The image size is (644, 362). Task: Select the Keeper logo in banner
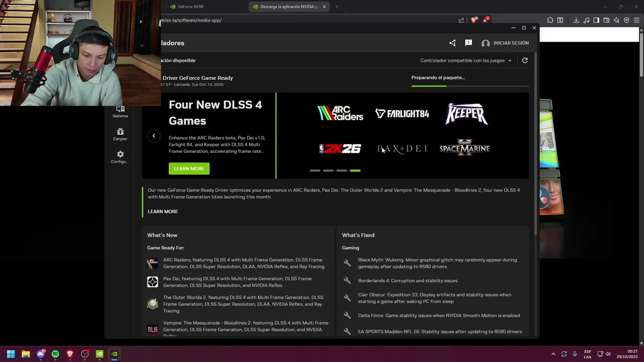[466, 114]
